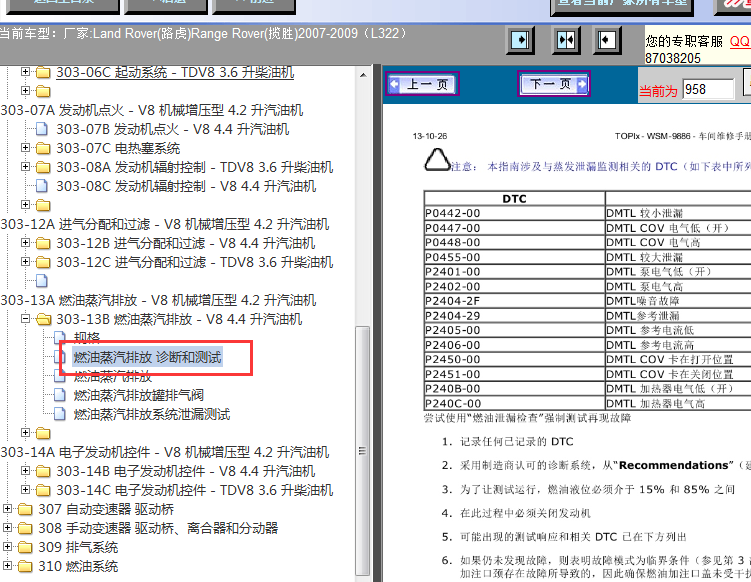
Task: Expand the 303-14C 电子发动机控件 TDV8 node
Action: (25, 490)
